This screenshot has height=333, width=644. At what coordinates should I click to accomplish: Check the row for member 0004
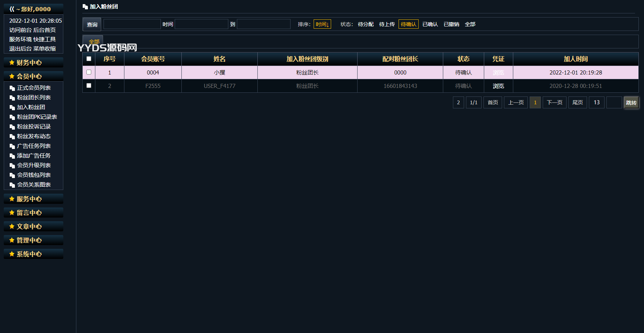[89, 72]
